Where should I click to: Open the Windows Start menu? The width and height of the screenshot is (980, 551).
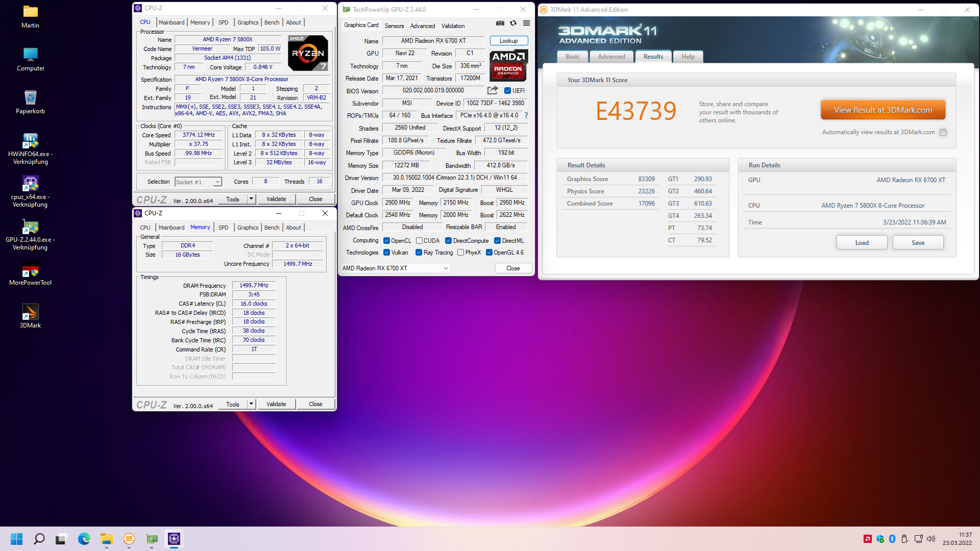coord(16,539)
